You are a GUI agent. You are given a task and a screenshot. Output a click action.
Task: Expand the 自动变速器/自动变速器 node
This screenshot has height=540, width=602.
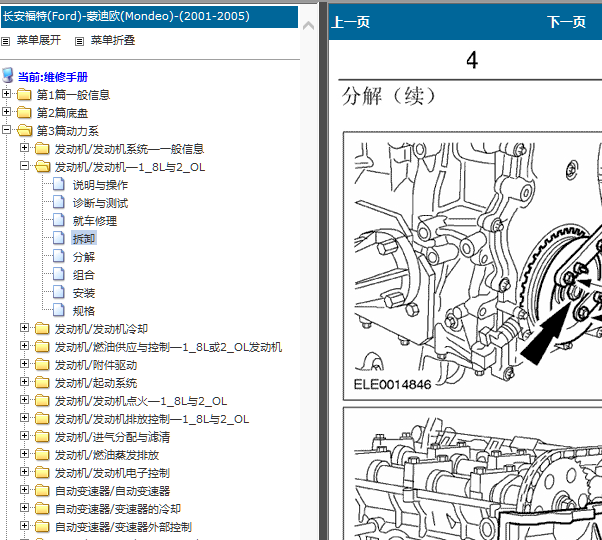click(24, 490)
